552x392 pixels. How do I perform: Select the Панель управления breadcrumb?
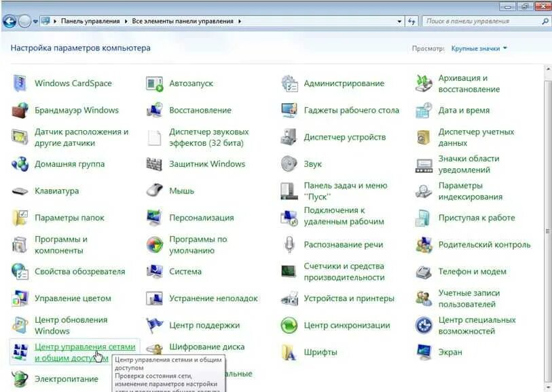(x=90, y=22)
